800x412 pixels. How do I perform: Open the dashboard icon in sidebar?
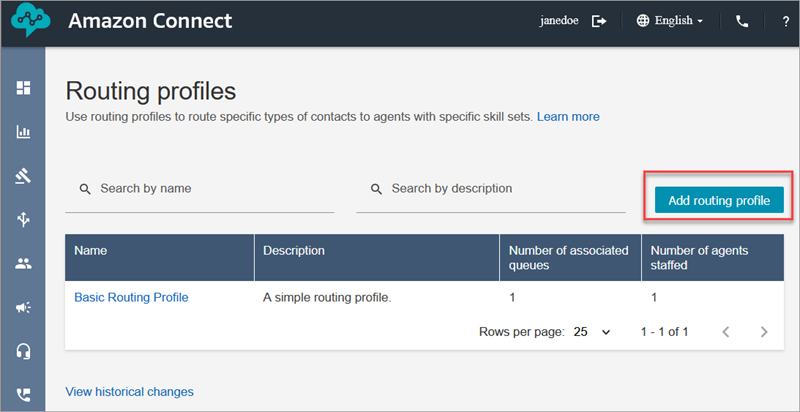pos(24,88)
